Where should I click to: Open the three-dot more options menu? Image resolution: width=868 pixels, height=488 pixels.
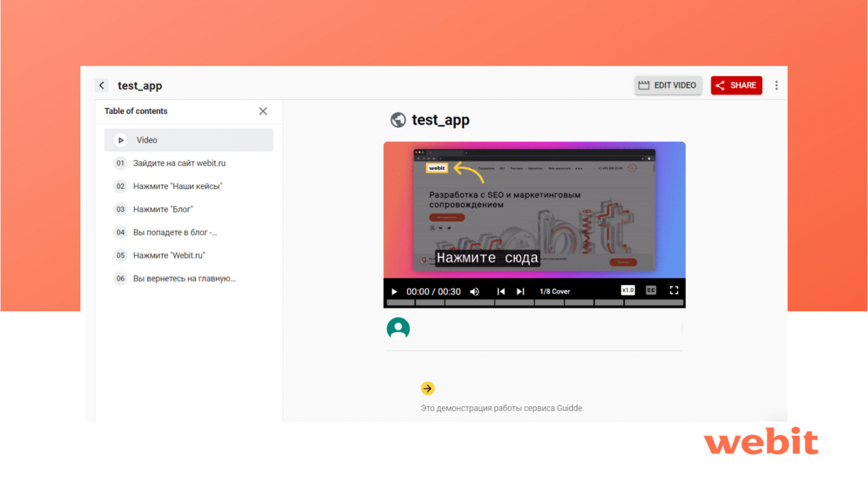pos(776,85)
